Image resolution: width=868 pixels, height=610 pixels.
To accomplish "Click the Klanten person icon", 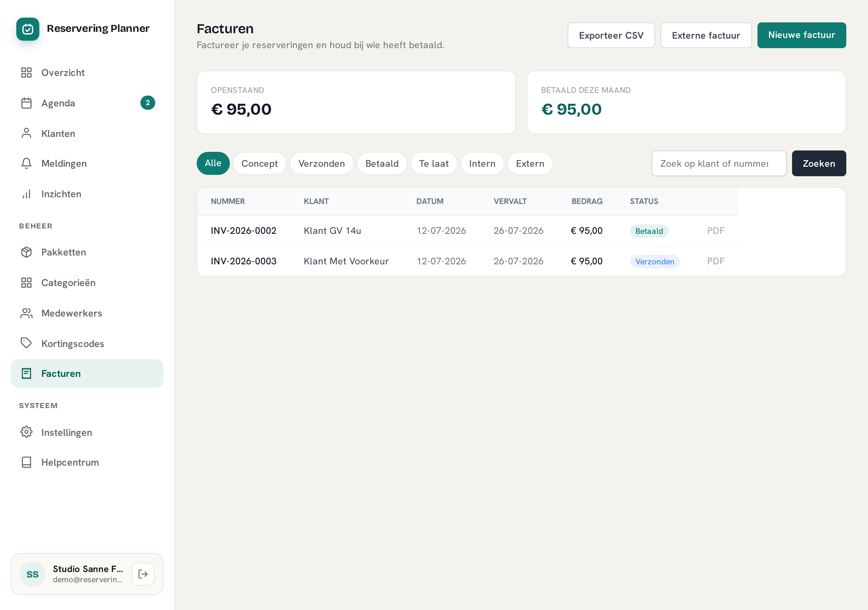I will coord(26,133).
